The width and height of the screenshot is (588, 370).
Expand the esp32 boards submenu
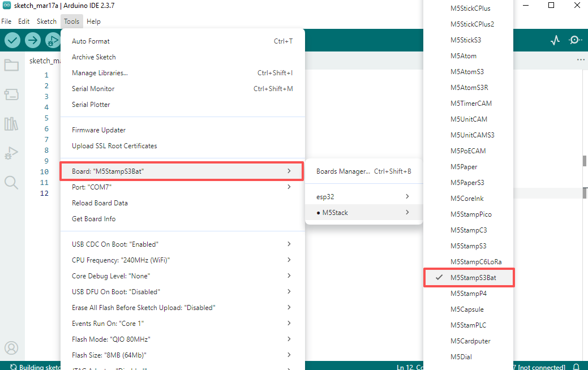tap(363, 196)
